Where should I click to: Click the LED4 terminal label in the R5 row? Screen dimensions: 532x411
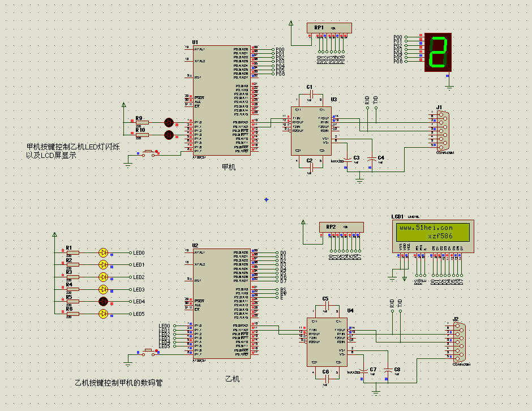[139, 301]
